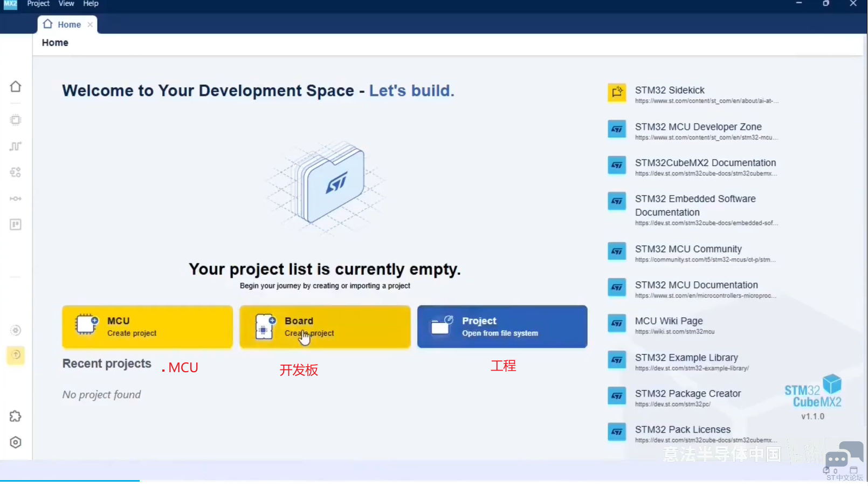This screenshot has width=868, height=486.
Task: Click the STM32 CubeMX2 v1.1.0 logo
Action: click(813, 398)
